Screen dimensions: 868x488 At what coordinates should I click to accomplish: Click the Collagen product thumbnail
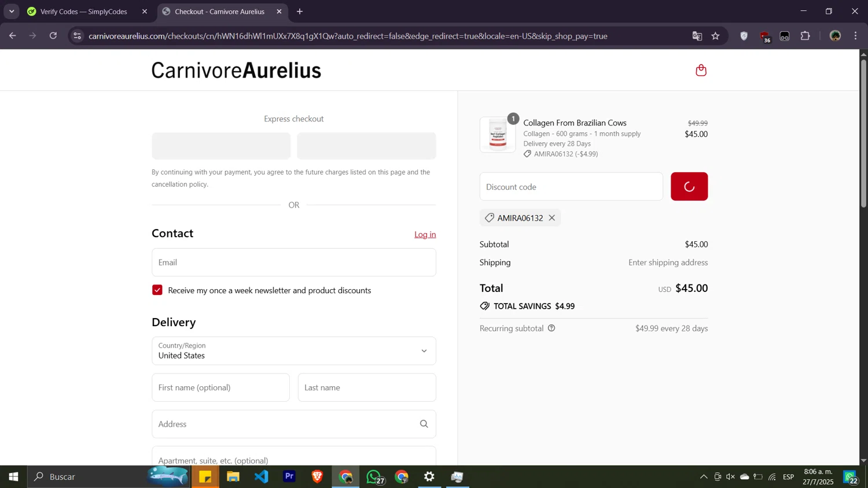(x=498, y=135)
